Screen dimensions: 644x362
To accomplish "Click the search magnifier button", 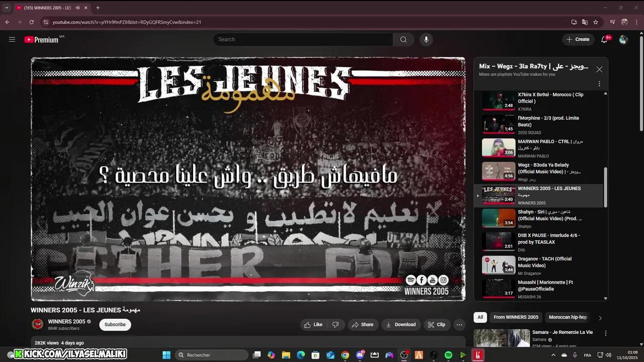I will click(404, 39).
